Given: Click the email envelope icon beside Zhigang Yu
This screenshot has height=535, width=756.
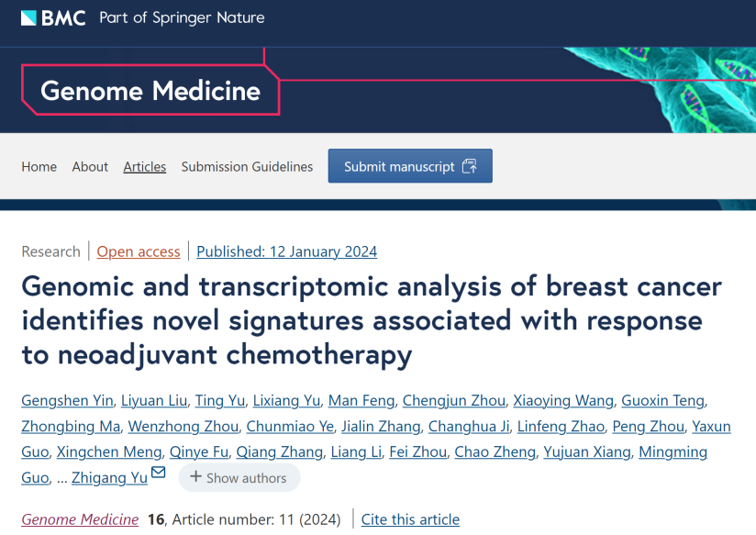Looking at the screenshot, I should 158,472.
